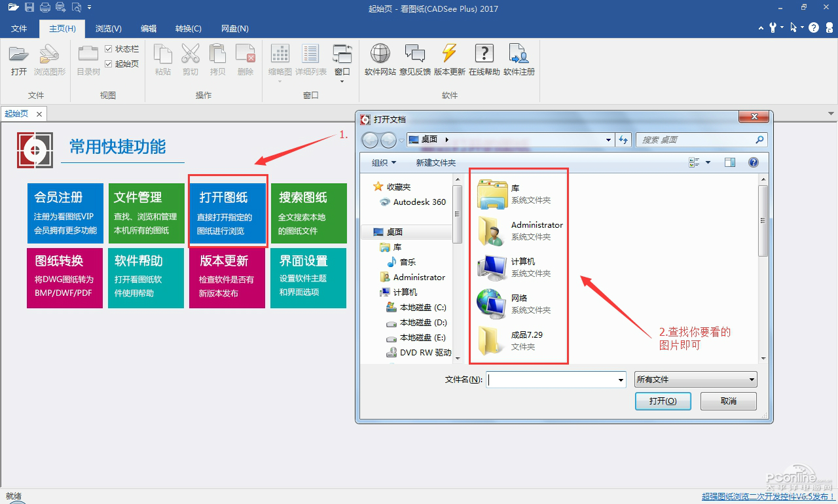Click the 打开图纸 tile
This screenshot has width=838, height=504.
(228, 213)
